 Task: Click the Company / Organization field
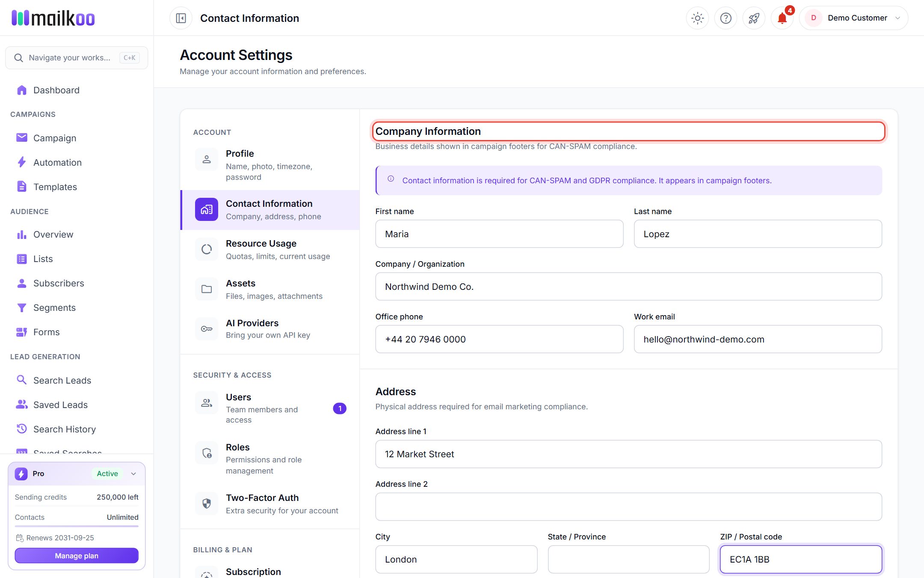click(628, 286)
